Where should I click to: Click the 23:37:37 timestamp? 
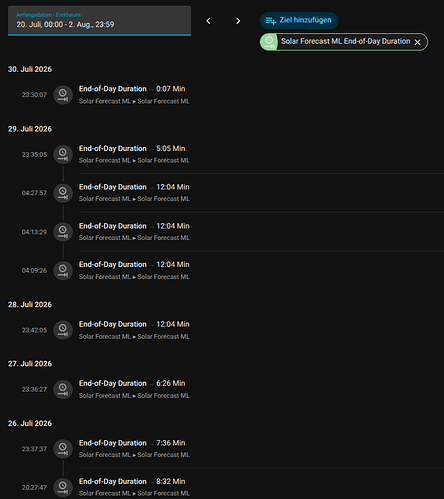[34, 449]
